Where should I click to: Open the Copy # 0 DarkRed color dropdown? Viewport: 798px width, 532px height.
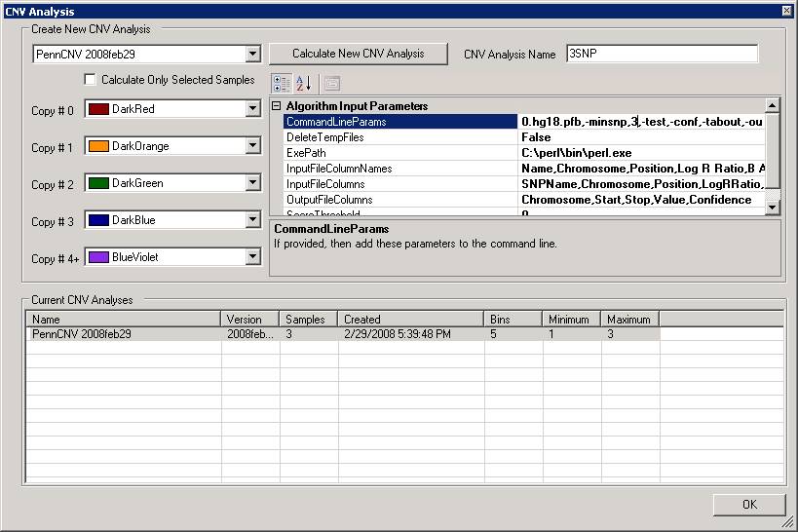click(x=253, y=108)
